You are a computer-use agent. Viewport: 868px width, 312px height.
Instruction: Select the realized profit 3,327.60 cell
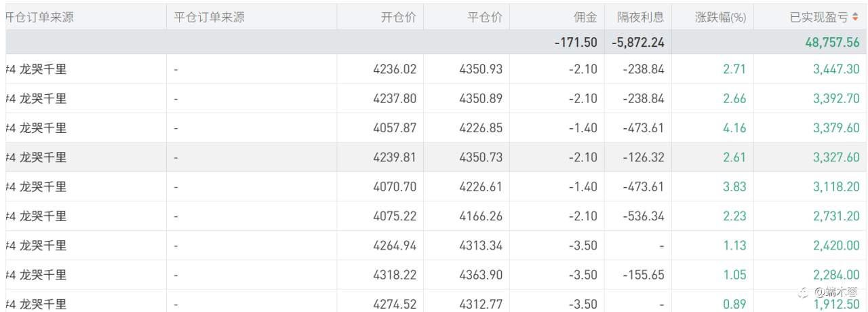[836, 157]
